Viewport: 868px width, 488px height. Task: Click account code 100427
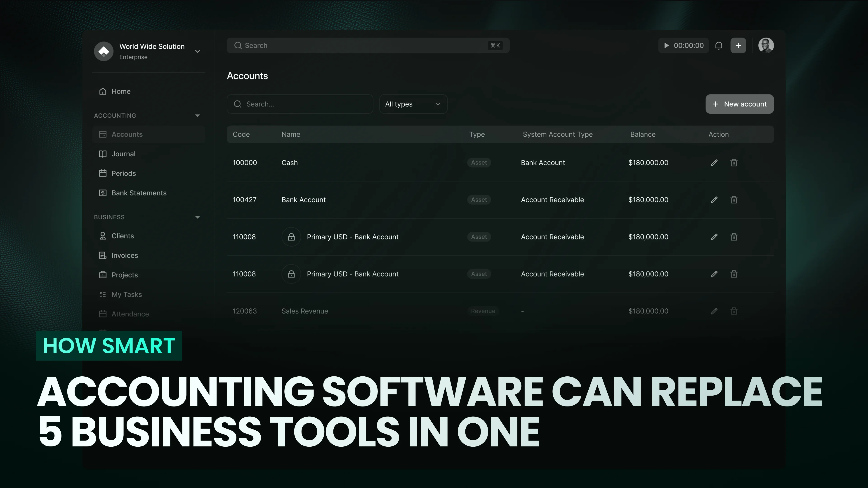244,200
